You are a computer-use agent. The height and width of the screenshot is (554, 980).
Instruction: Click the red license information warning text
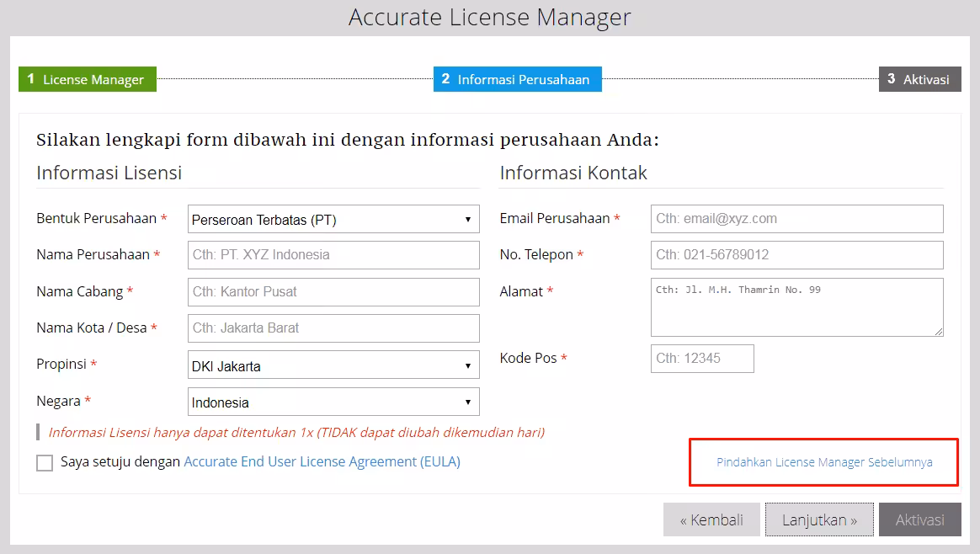tap(297, 432)
